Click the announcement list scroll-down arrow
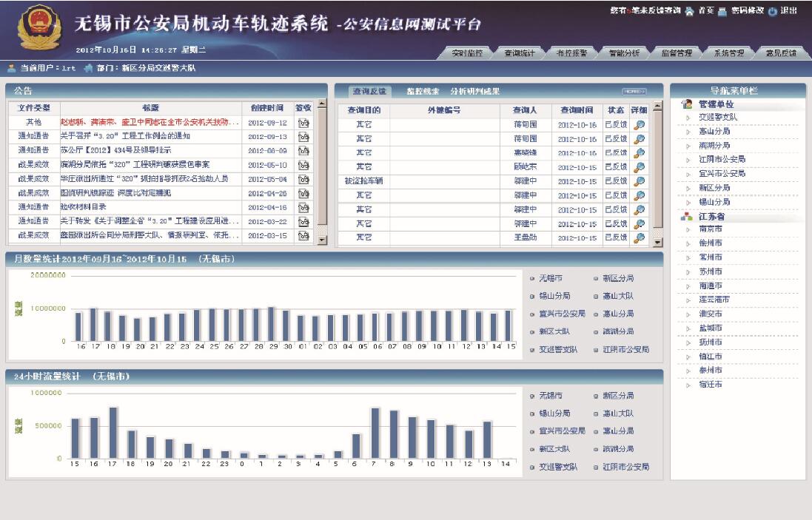Image resolution: width=812 pixels, height=520 pixels. pos(322,240)
